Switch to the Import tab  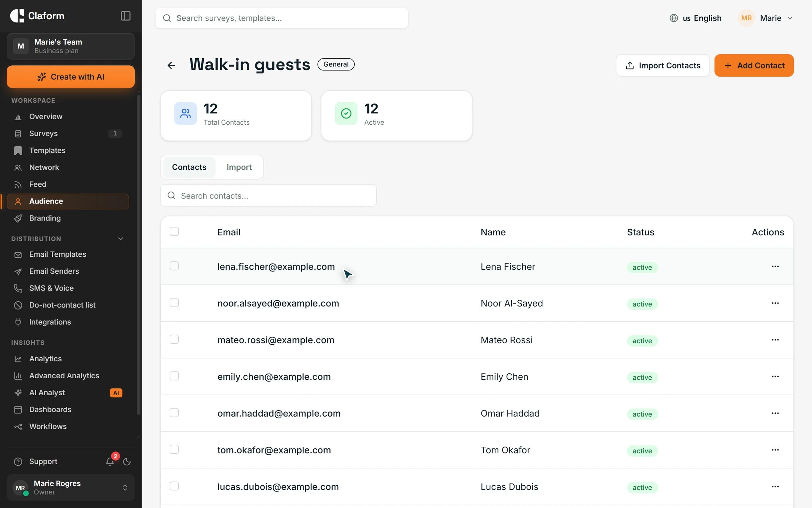coord(239,167)
